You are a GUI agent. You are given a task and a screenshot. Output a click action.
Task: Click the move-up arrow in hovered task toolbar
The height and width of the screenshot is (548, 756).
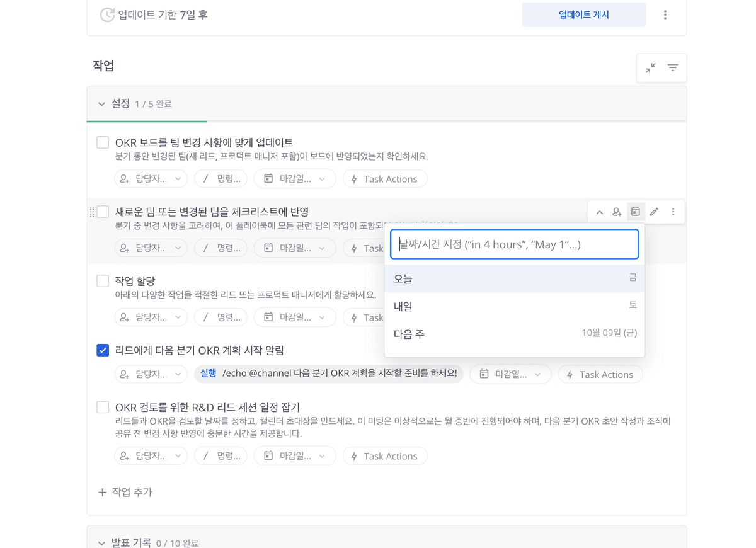point(599,212)
